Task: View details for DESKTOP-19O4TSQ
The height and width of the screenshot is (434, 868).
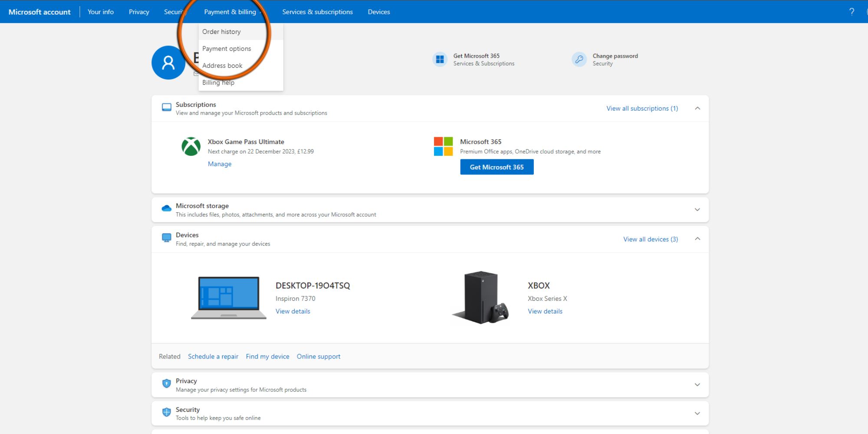Action: 293,311
